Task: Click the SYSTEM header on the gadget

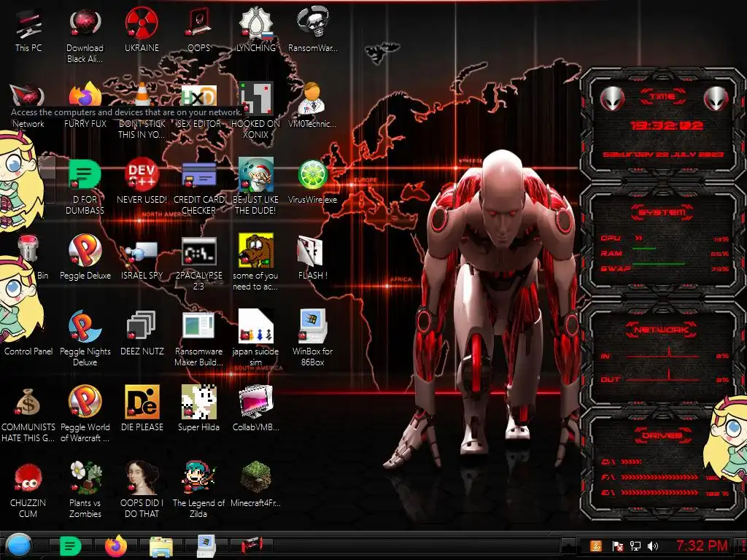Action: coord(662,212)
